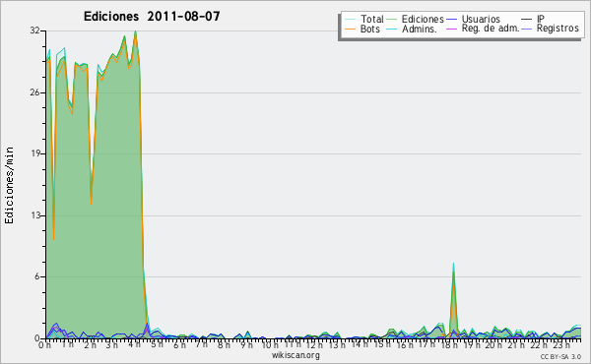Screen dimensions: 591x364
Task: Click the chart title "Ediciones 2011-08-07"
Action: 152,17
